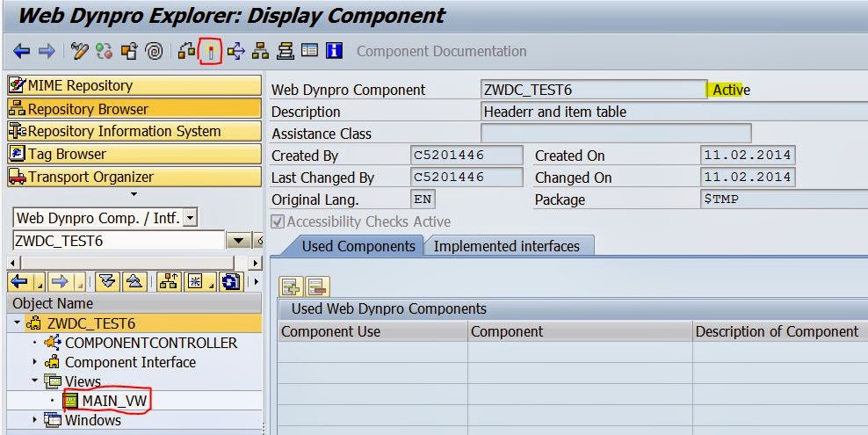Open the Web Dynpro Comp. / Intf. dropdown
Image resolution: width=868 pixels, height=435 pixels.
(x=190, y=218)
